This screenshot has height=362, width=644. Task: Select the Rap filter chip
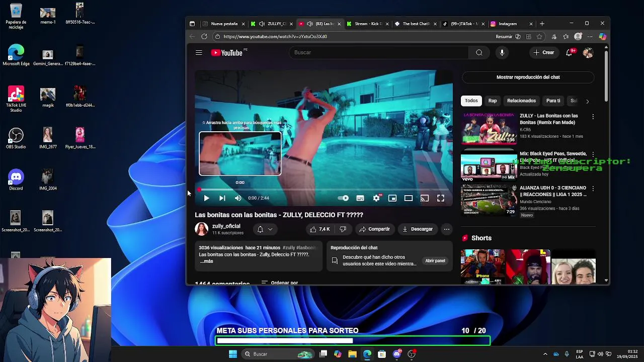[493, 101]
